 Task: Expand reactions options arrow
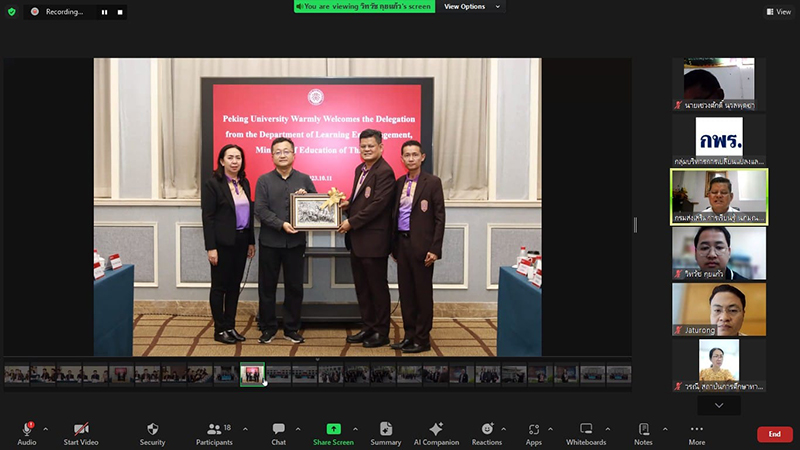504,429
